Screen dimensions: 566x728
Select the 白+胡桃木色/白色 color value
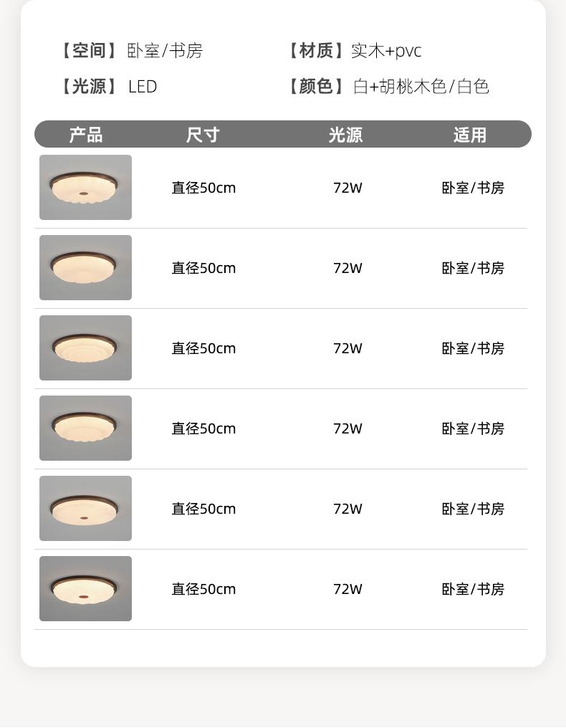coord(421,87)
